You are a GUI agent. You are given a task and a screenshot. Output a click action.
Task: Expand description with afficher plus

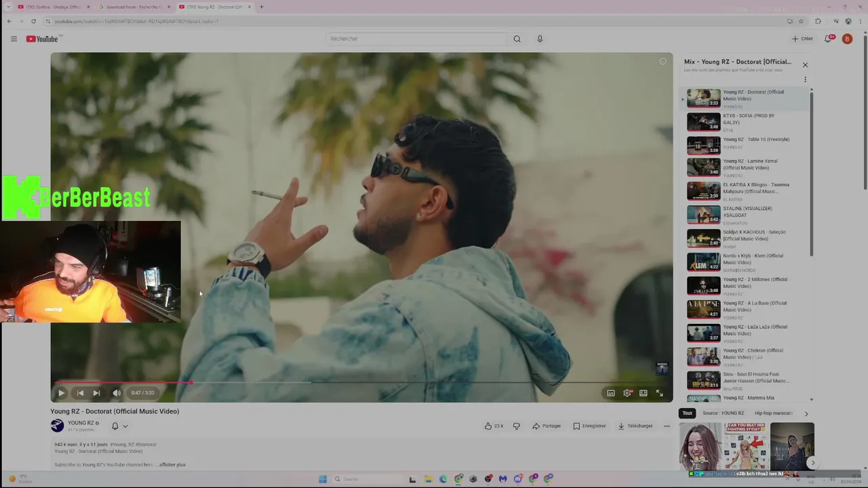172,465
